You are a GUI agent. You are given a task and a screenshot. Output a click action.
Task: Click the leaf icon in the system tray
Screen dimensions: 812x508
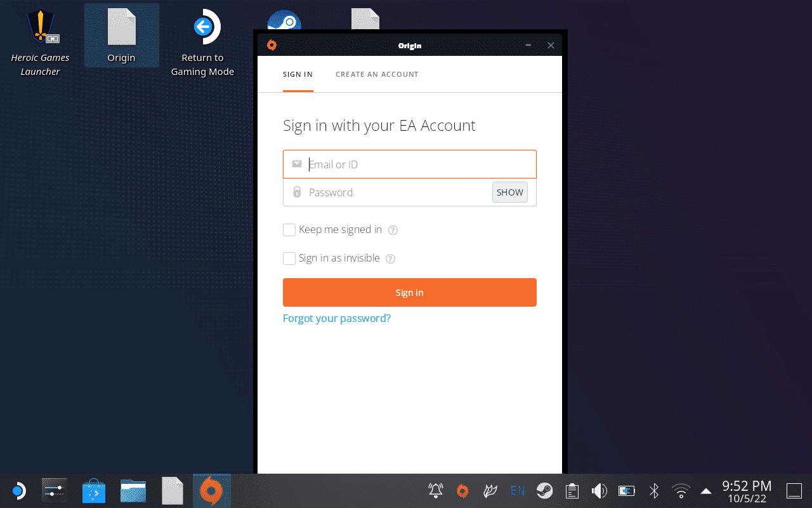(x=490, y=491)
